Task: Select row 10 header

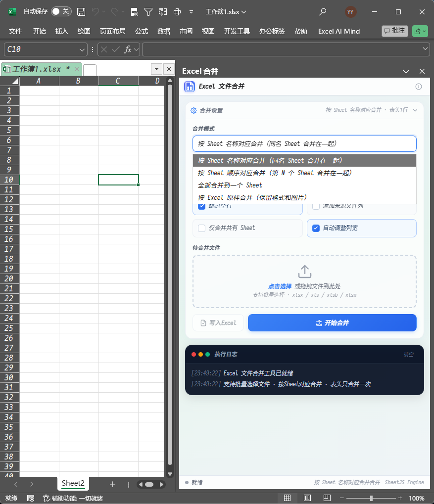Action: [x=9, y=180]
